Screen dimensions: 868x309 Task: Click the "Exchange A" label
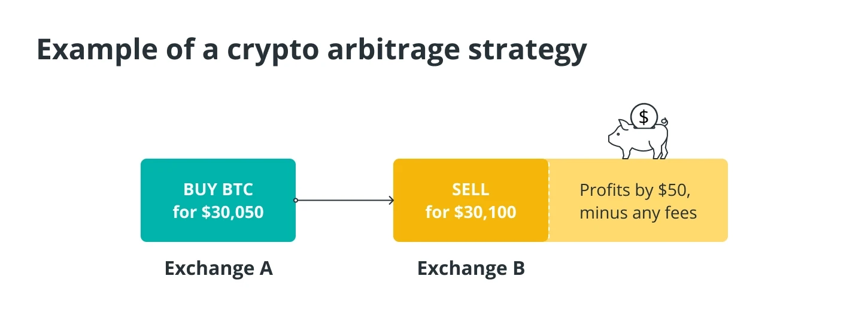coord(218,268)
